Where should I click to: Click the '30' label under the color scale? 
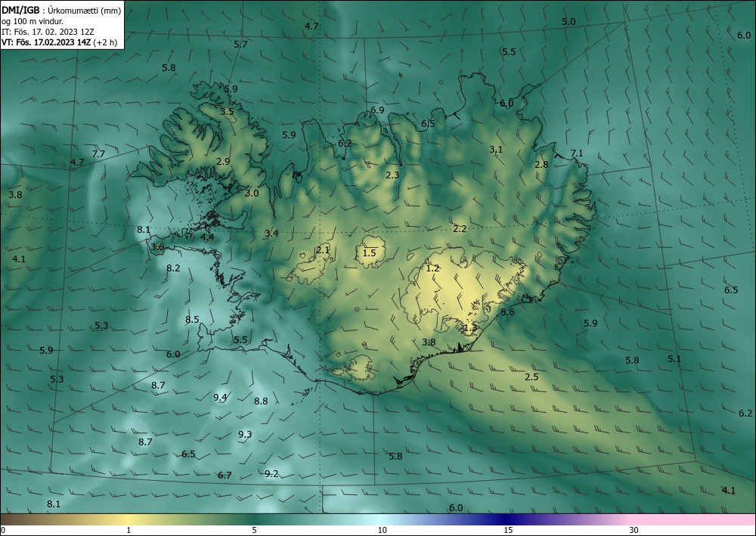coord(634,530)
